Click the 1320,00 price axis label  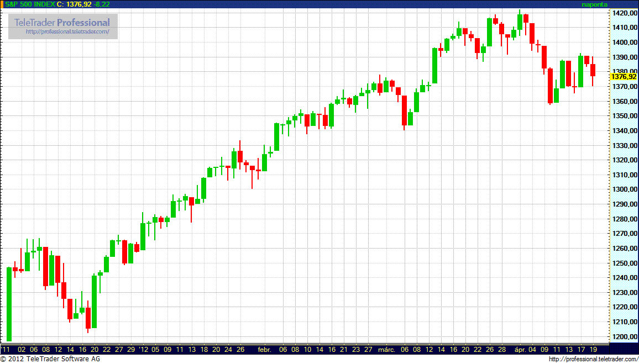[x=624, y=160]
